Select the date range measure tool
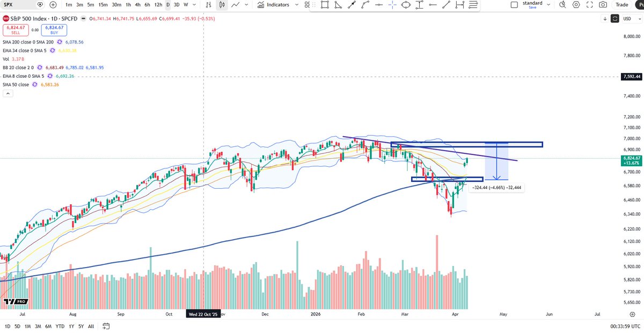The height and width of the screenshot is (333, 644). click(x=459, y=5)
